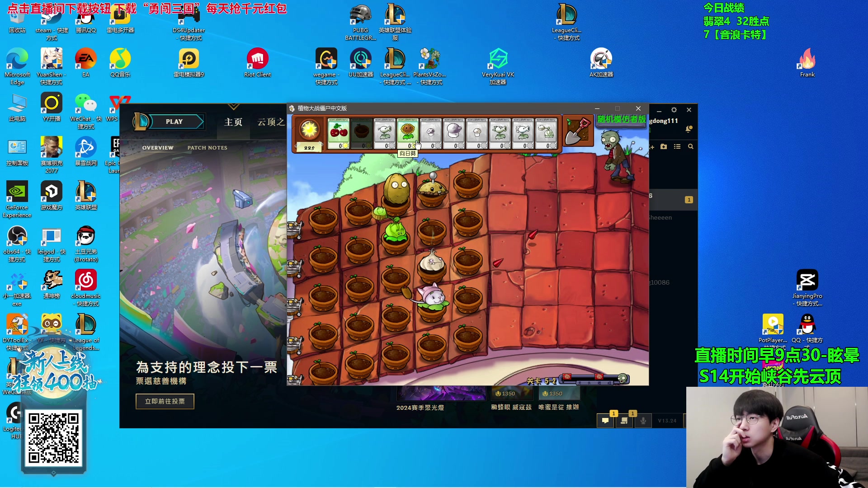Click the Wall-nut planted in the pot
868x488 pixels.
tap(396, 189)
